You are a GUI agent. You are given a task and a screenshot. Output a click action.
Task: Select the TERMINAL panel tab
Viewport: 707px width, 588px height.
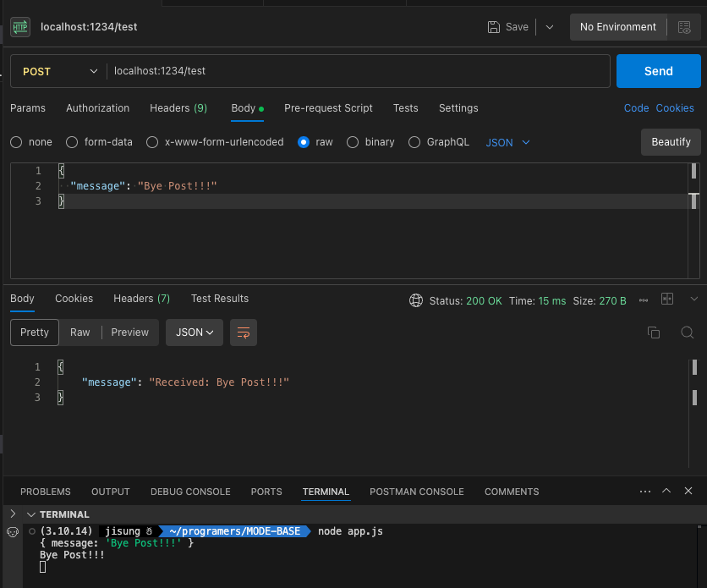click(326, 492)
